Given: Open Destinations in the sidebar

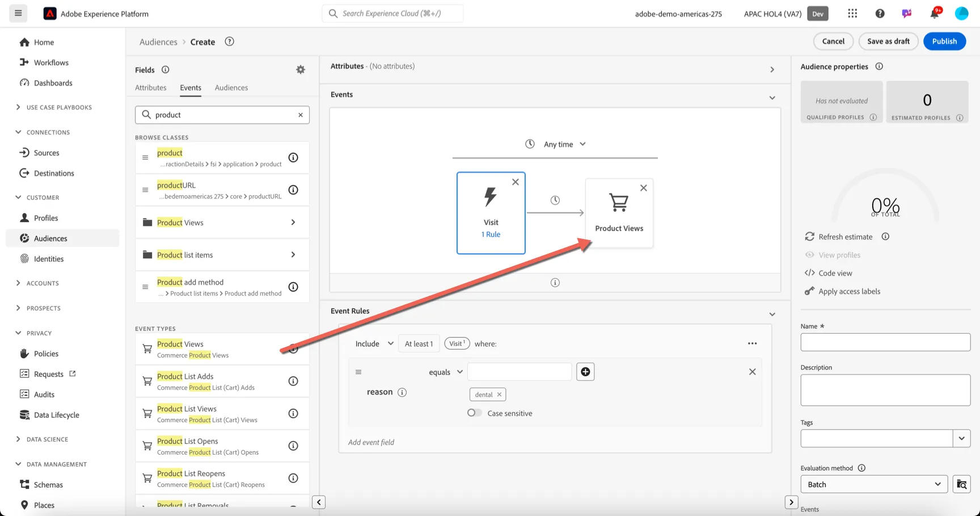Looking at the screenshot, I should (54, 173).
